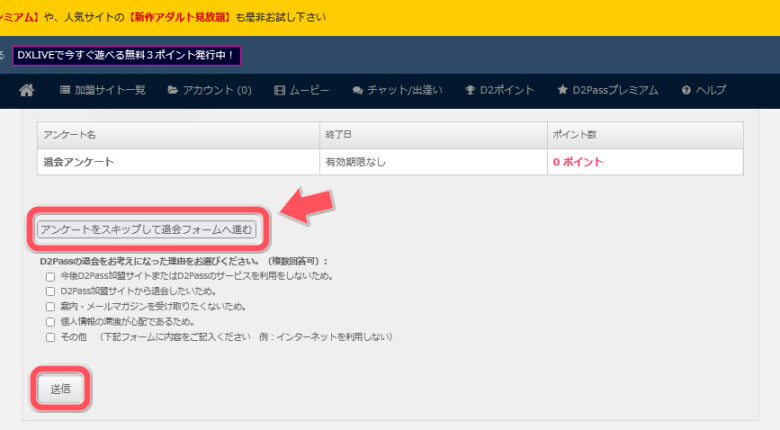Submit the survey with the 送信 button

pyautogui.click(x=60, y=389)
